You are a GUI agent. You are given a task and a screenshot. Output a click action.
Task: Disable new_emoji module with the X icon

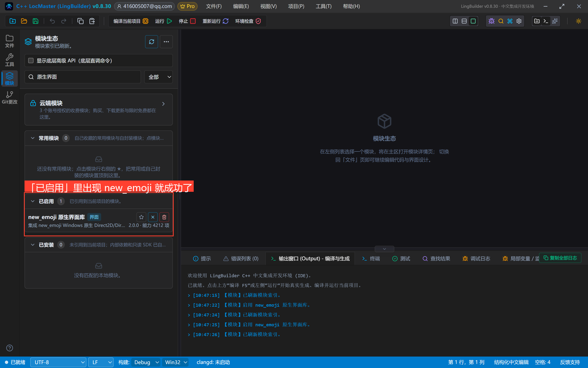tap(153, 217)
